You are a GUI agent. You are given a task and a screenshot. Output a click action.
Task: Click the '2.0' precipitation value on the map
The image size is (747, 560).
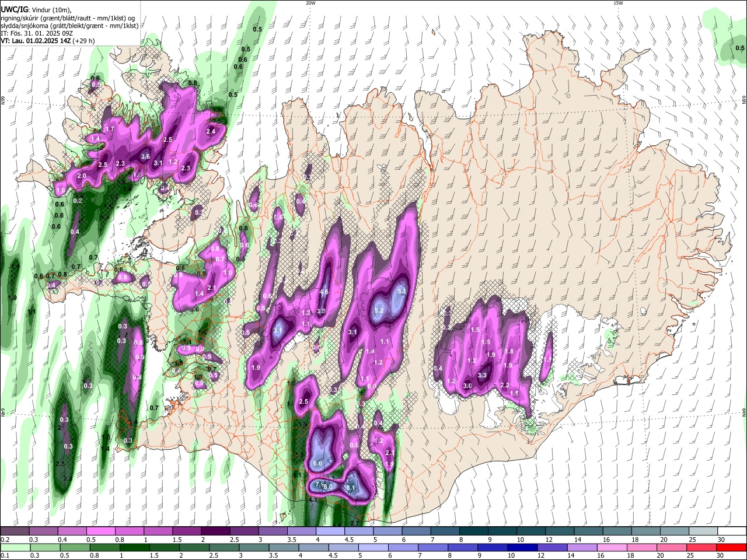(x=82, y=176)
